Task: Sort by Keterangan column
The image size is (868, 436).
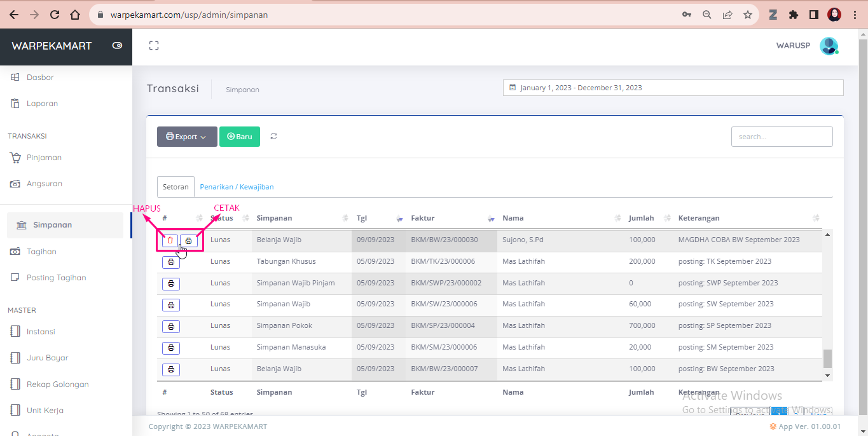Action: [x=747, y=218]
